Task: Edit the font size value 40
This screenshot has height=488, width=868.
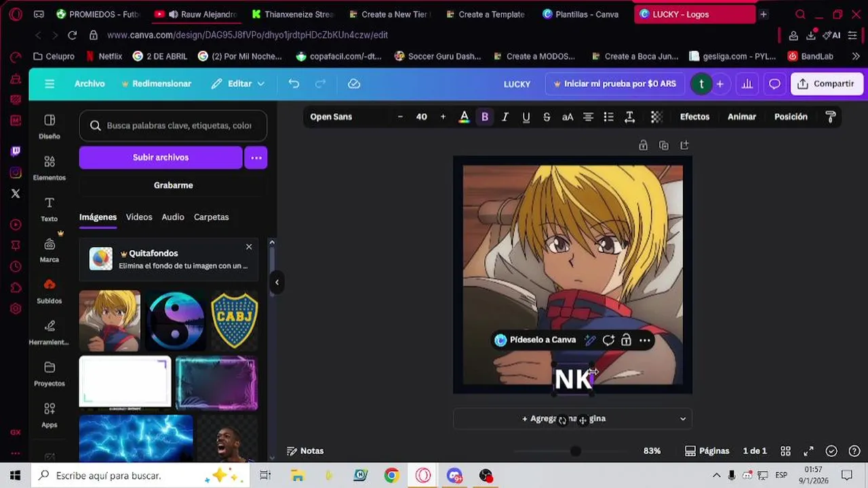Action: (421, 117)
